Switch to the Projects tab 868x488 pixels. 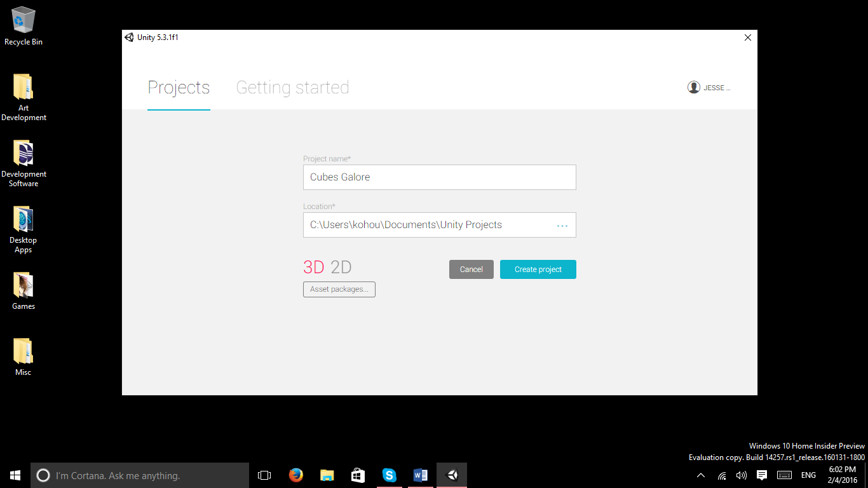(x=179, y=88)
